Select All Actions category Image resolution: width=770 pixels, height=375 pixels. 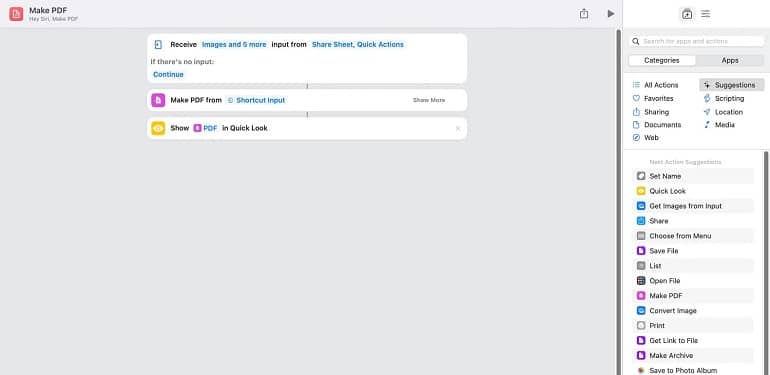(655, 85)
